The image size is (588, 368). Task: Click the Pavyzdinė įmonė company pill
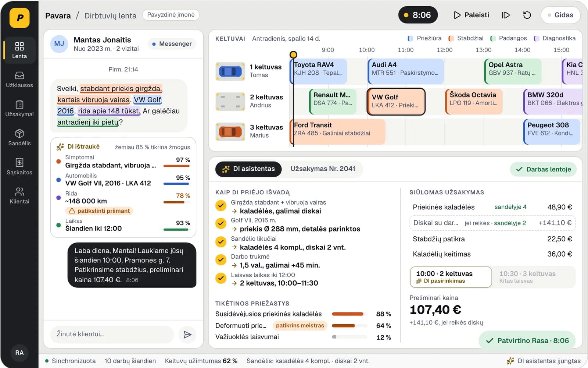click(171, 15)
